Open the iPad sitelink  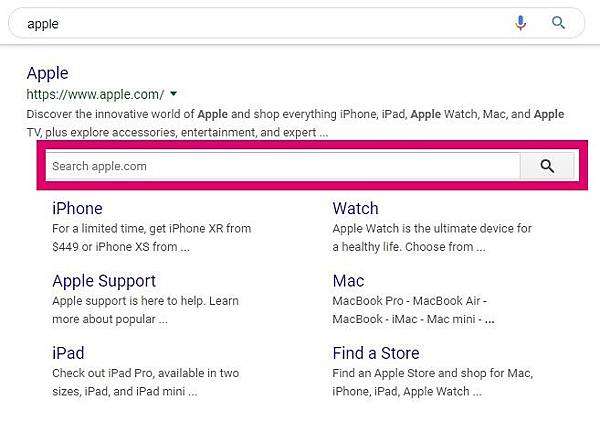pyautogui.click(x=68, y=353)
